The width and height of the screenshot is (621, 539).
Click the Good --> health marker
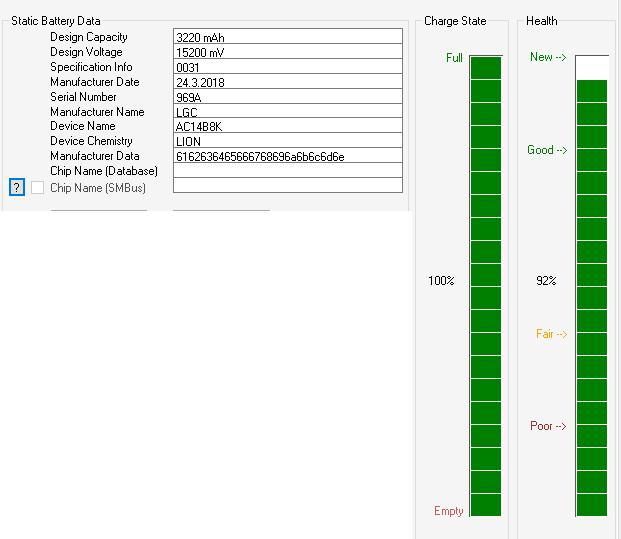pos(547,150)
